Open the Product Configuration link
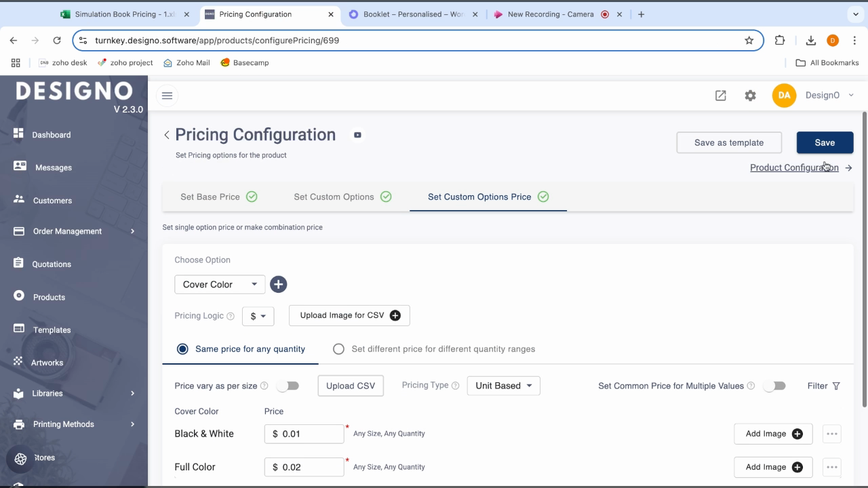Viewport: 868px width, 488px height. 793,167
